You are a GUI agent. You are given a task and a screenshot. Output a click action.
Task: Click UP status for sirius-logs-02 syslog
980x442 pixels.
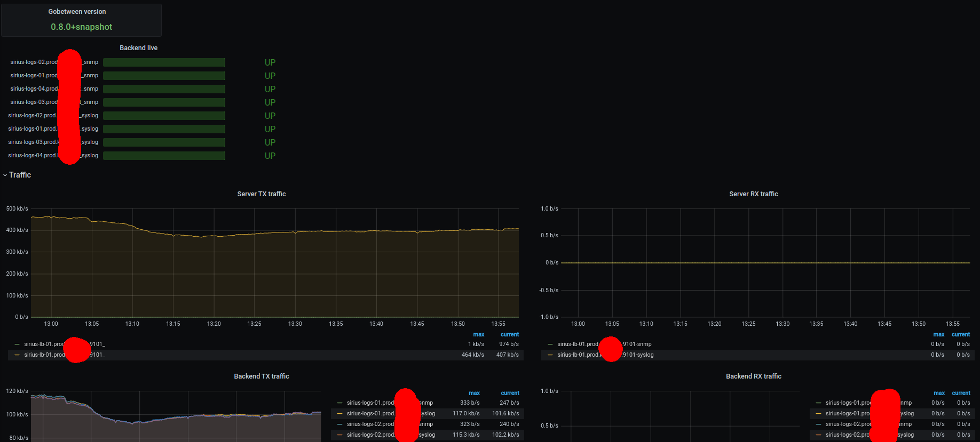pyautogui.click(x=270, y=116)
